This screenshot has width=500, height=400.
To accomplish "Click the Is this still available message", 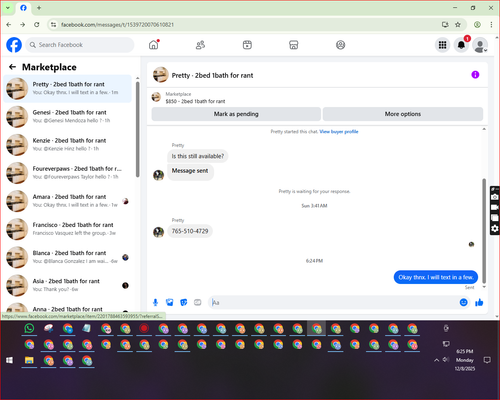I will [x=198, y=156].
